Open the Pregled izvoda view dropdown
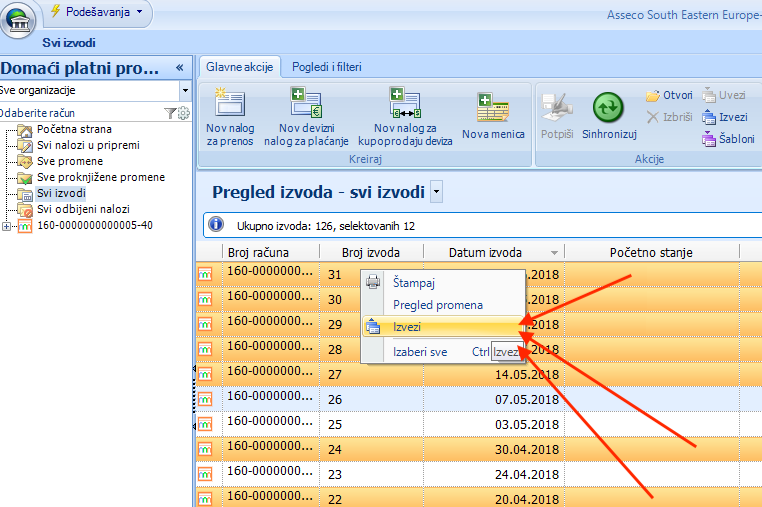This screenshot has height=507, width=762. (x=436, y=192)
